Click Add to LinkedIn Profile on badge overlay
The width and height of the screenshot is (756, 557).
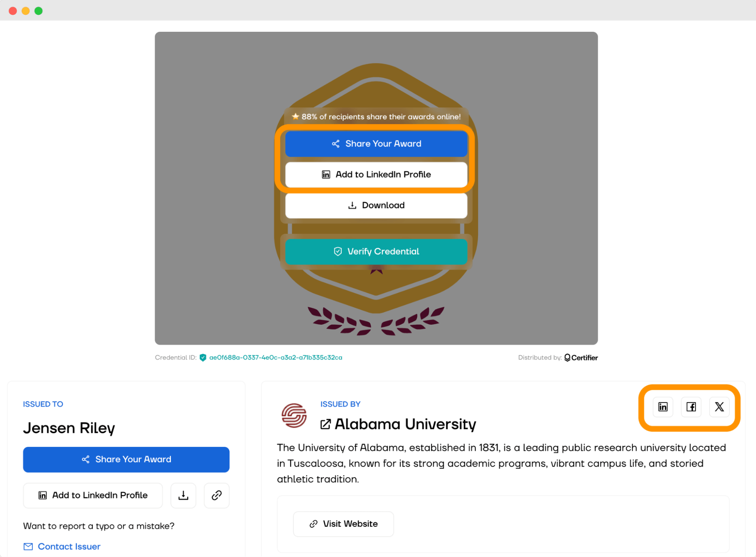pyautogui.click(x=376, y=174)
